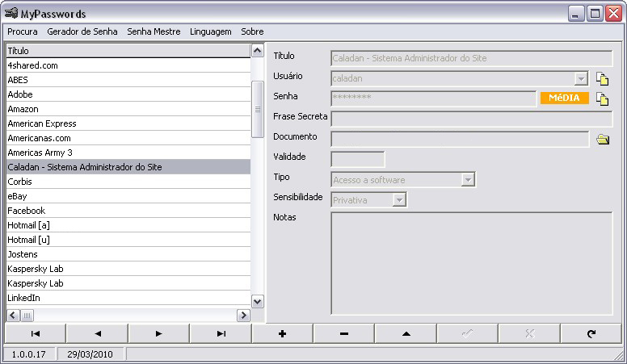This screenshot has width=627, height=364.
Task: Go to first record navigation button
Action: pyautogui.click(x=36, y=333)
